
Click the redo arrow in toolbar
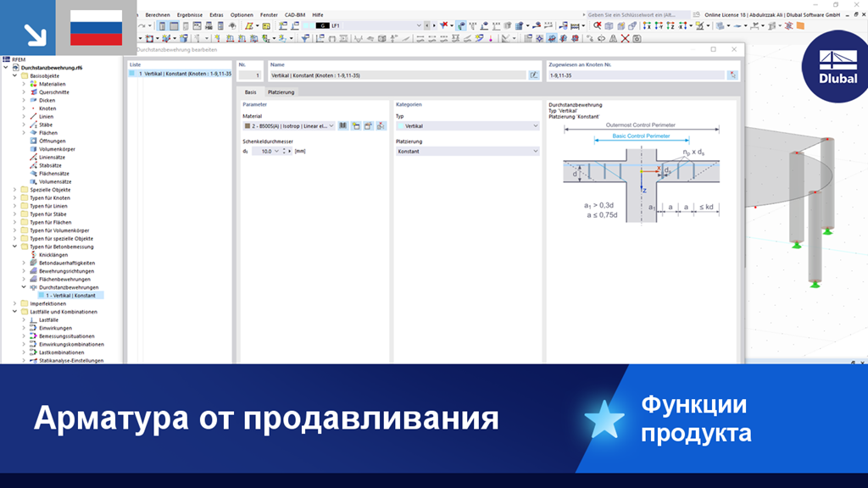pos(142,25)
